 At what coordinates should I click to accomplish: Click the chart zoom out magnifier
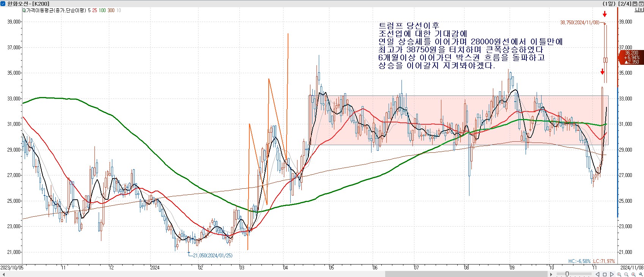pyautogui.click(x=626, y=274)
